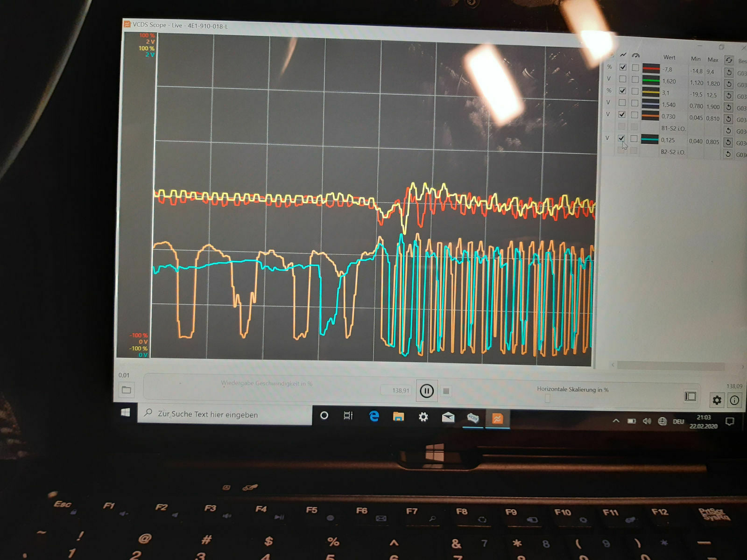747x560 pixels.
Task: Adjust the Horizontale Skalierung slider handle
Action: [x=548, y=398]
